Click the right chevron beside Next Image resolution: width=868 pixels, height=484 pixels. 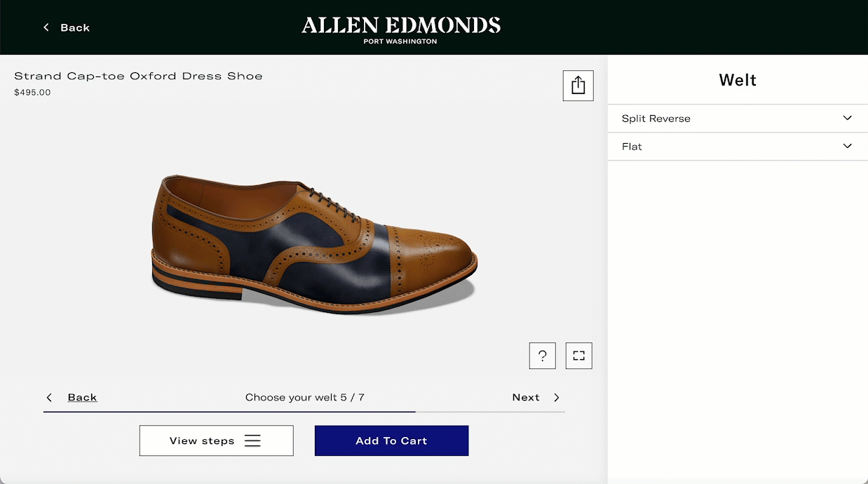(557, 398)
